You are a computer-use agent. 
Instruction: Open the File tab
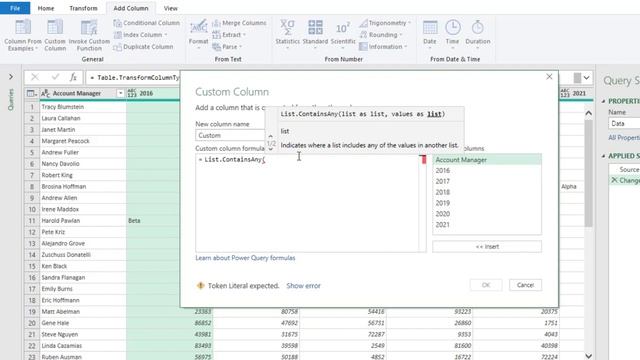click(15, 8)
